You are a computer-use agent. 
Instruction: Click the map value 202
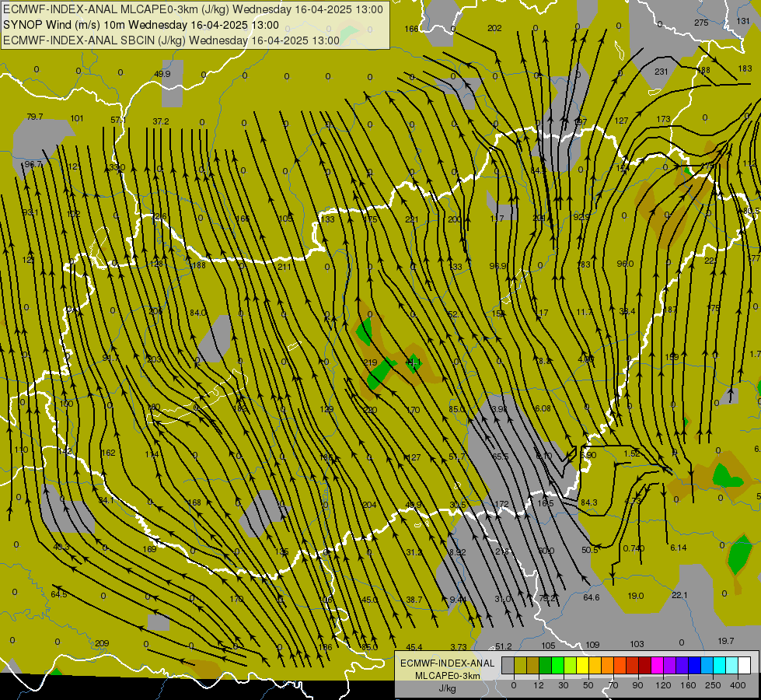(494, 28)
